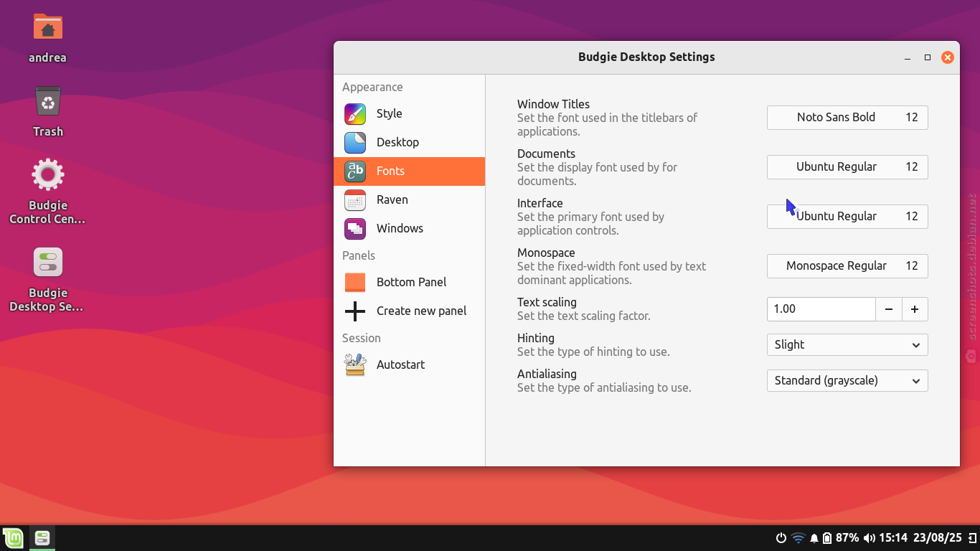The image size is (980, 551).
Task: Click the text scaling value field
Action: (x=821, y=309)
